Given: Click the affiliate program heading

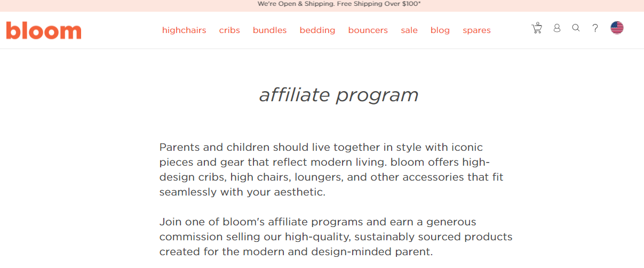Looking at the screenshot, I should (339, 95).
